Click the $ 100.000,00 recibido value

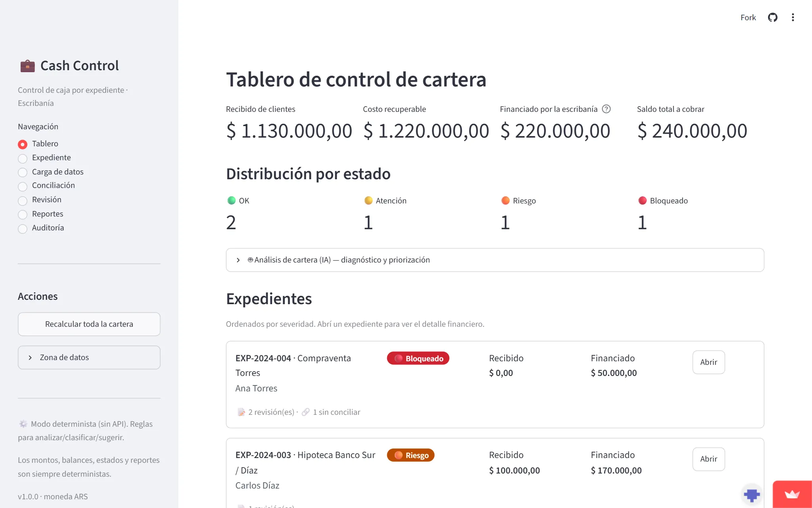[514, 471]
